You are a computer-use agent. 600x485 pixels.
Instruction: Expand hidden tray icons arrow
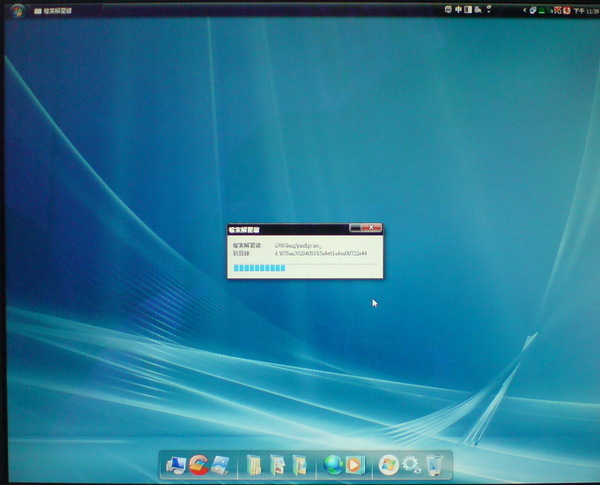[x=525, y=10]
